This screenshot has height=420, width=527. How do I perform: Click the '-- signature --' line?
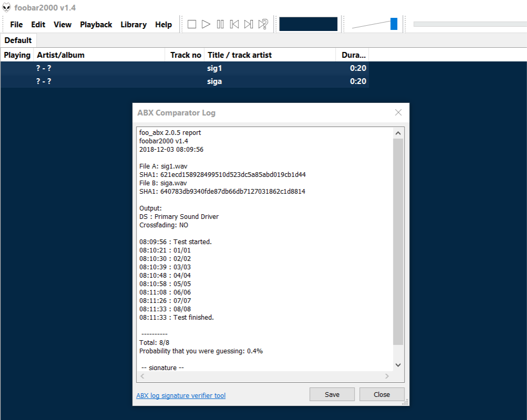[163, 367]
